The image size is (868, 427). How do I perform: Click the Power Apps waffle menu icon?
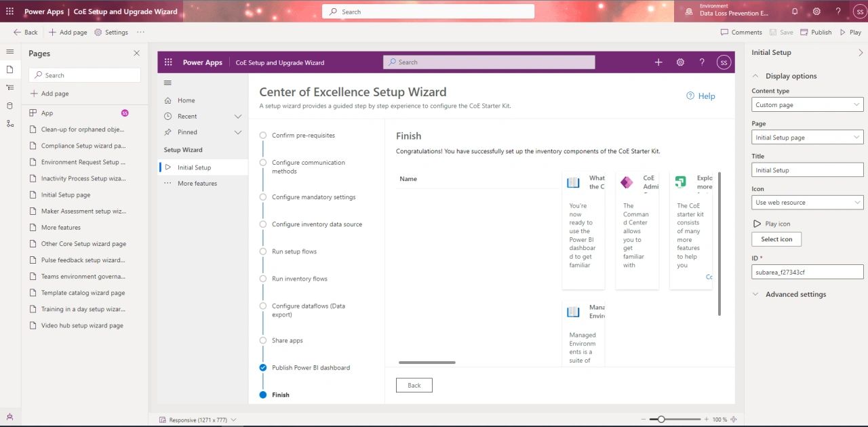coord(9,12)
